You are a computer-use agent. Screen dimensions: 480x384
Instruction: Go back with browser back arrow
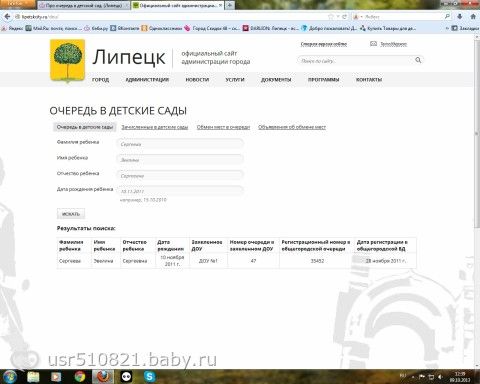[7, 16]
